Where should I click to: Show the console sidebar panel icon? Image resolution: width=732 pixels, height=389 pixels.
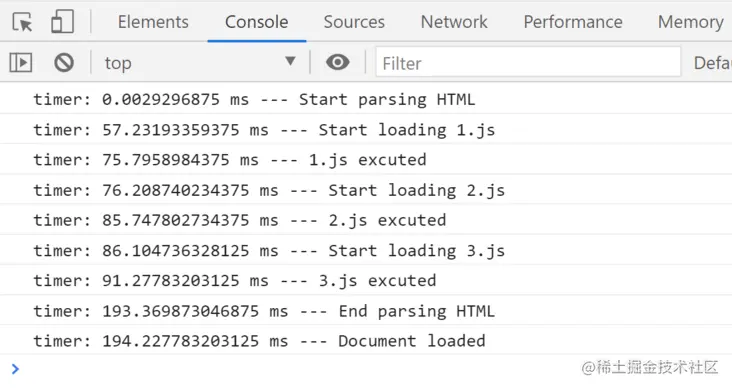pos(21,63)
